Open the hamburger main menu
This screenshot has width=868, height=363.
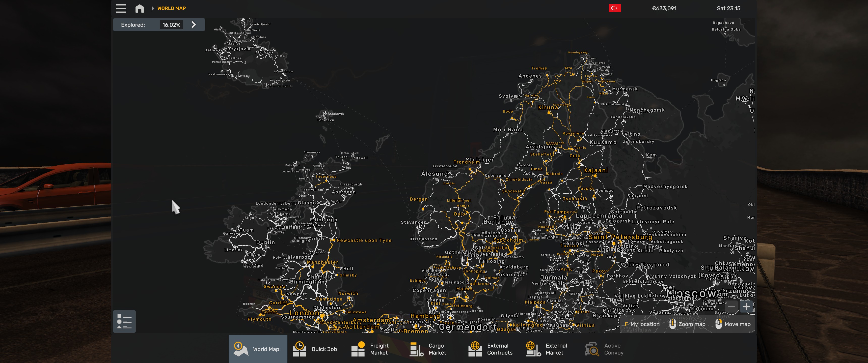(x=121, y=8)
